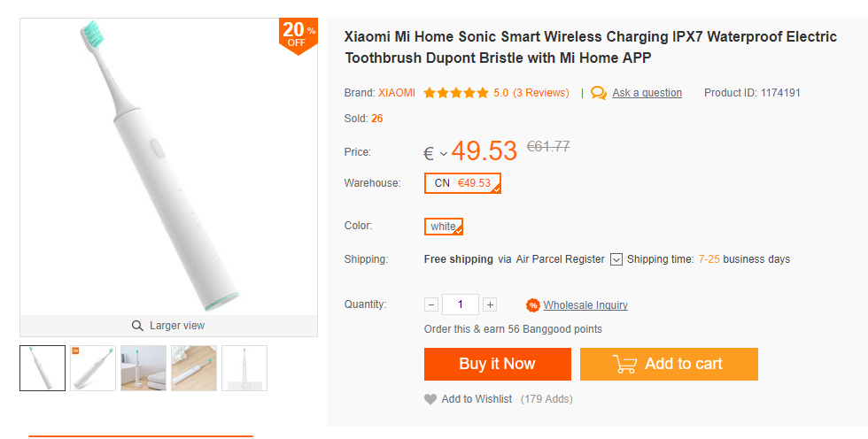Select the last thumbnail of toothbrush on stand

[x=244, y=368]
